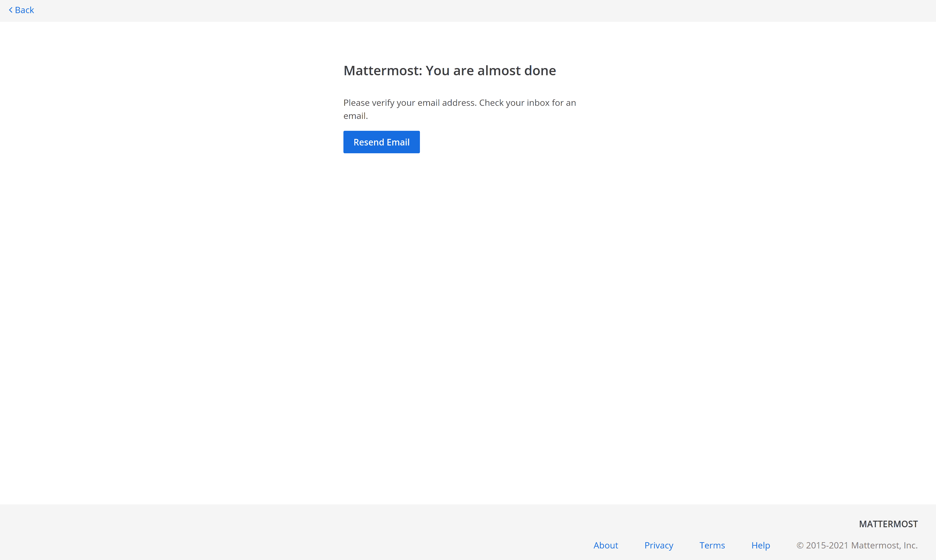Open the About link in footer

(605, 545)
